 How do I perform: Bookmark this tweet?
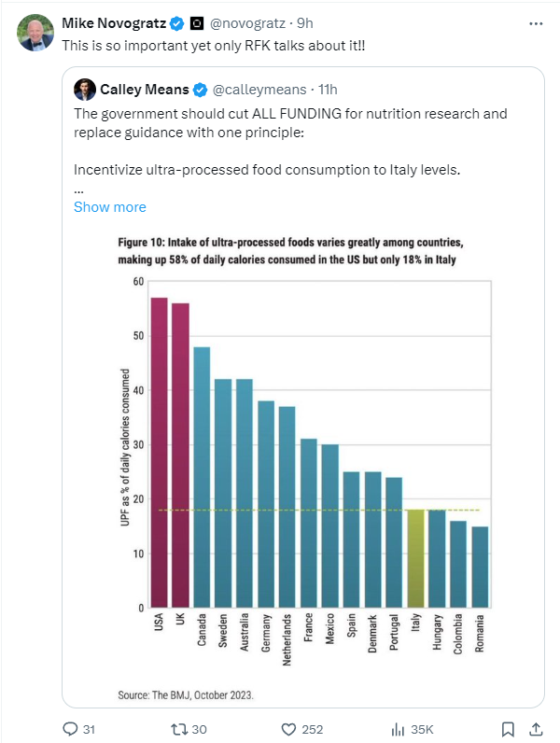pyautogui.click(x=508, y=728)
